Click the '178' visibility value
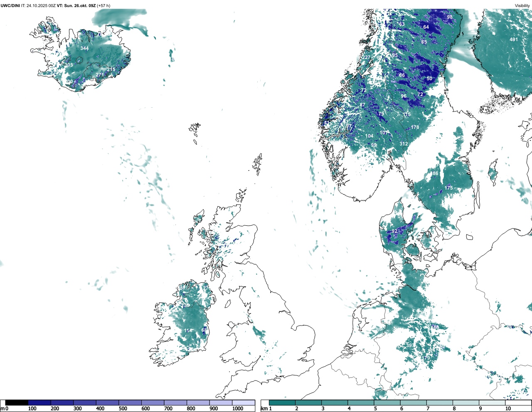The width and height of the screenshot is (532, 412). point(415,127)
